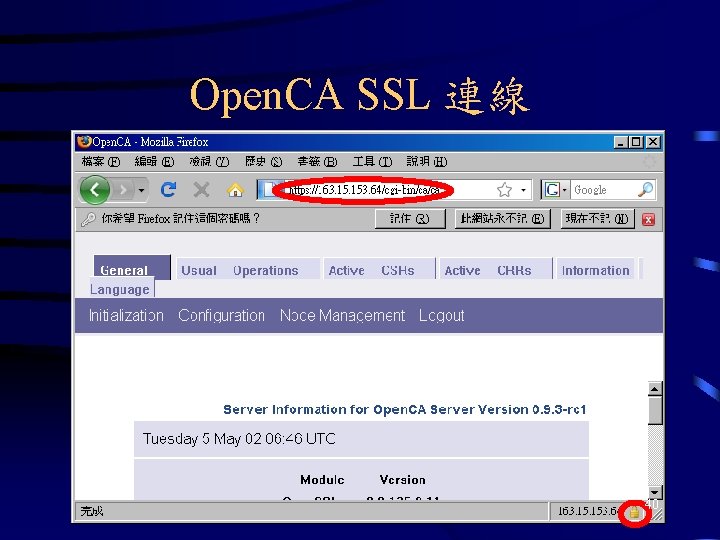The width and height of the screenshot is (720, 540).
Task: Minimize the Firefox window
Action: (x=621, y=142)
